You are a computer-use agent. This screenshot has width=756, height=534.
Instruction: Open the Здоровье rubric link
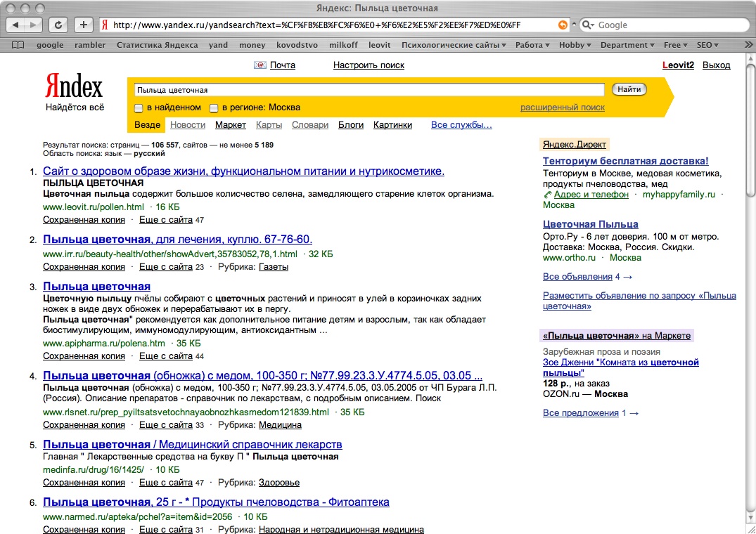pos(279,483)
